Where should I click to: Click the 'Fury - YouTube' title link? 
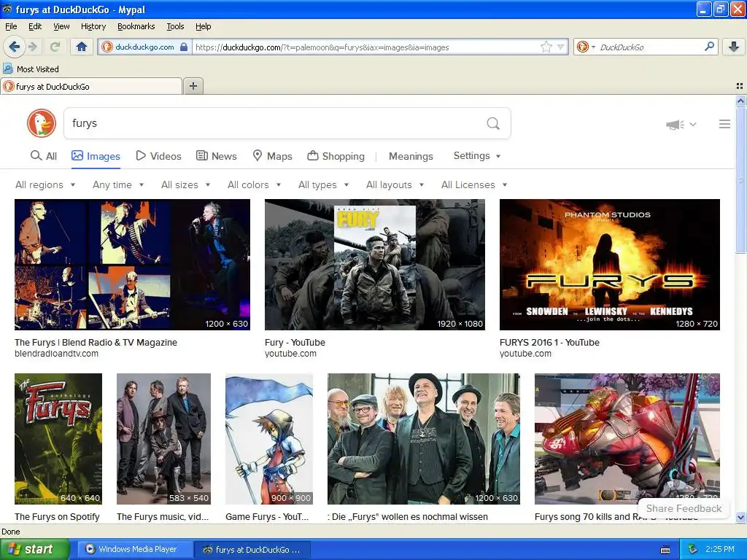[x=295, y=343]
